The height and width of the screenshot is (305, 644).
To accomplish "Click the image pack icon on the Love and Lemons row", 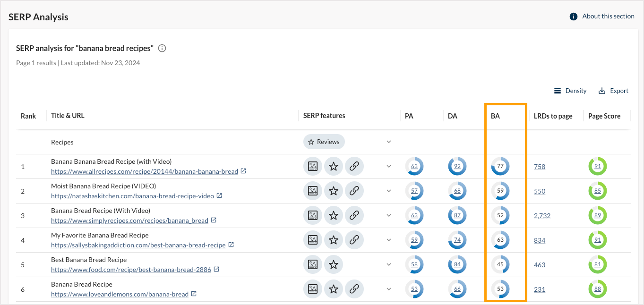I will tap(312, 288).
